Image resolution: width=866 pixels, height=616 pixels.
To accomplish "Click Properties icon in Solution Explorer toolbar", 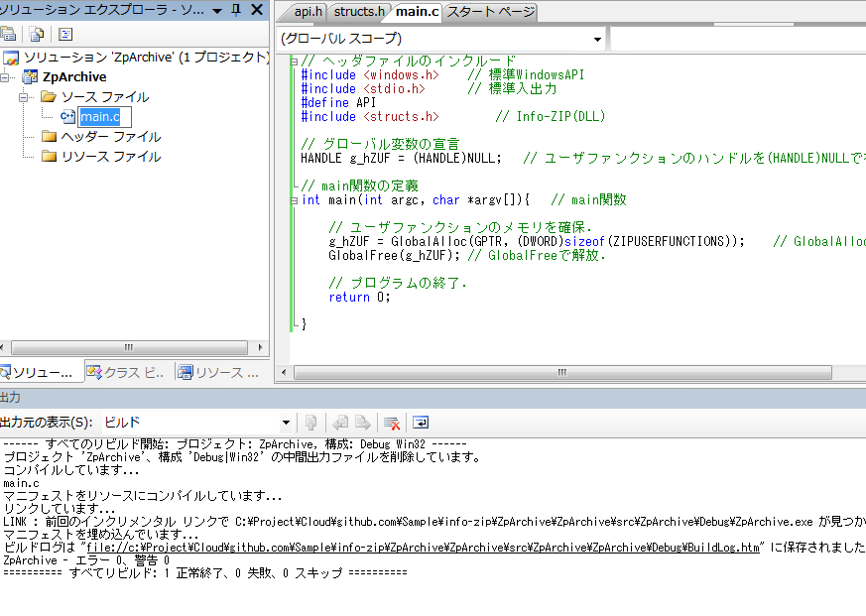I will click(x=8, y=35).
